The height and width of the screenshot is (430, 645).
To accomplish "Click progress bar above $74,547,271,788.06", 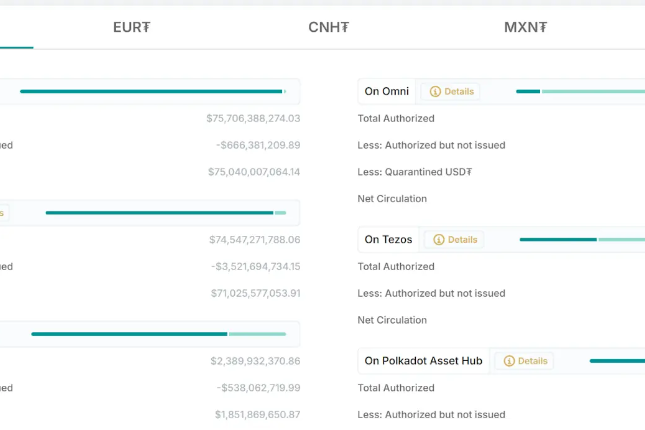I will click(166, 213).
